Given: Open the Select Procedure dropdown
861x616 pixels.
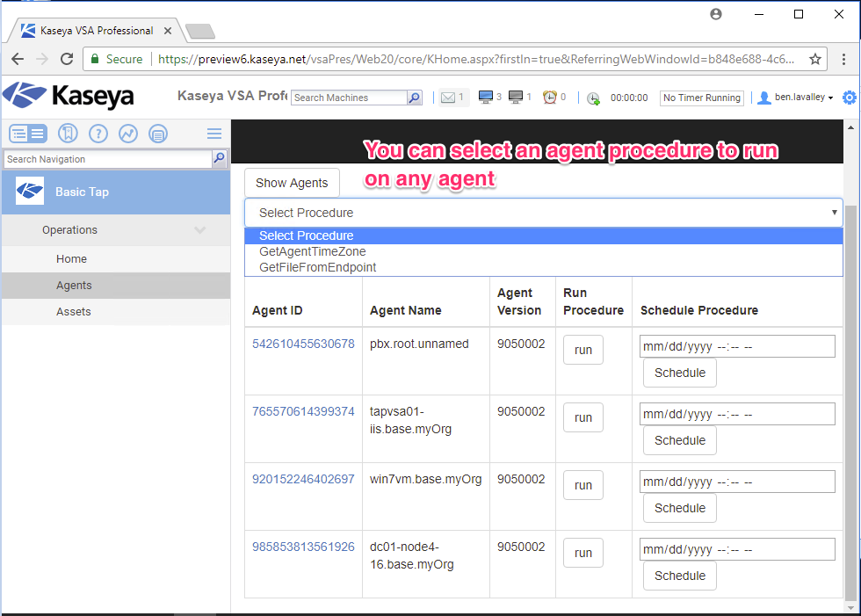Looking at the screenshot, I should pyautogui.click(x=544, y=213).
